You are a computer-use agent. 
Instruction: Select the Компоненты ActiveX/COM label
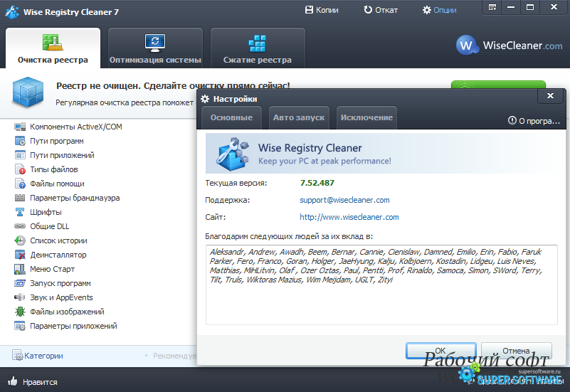76,127
